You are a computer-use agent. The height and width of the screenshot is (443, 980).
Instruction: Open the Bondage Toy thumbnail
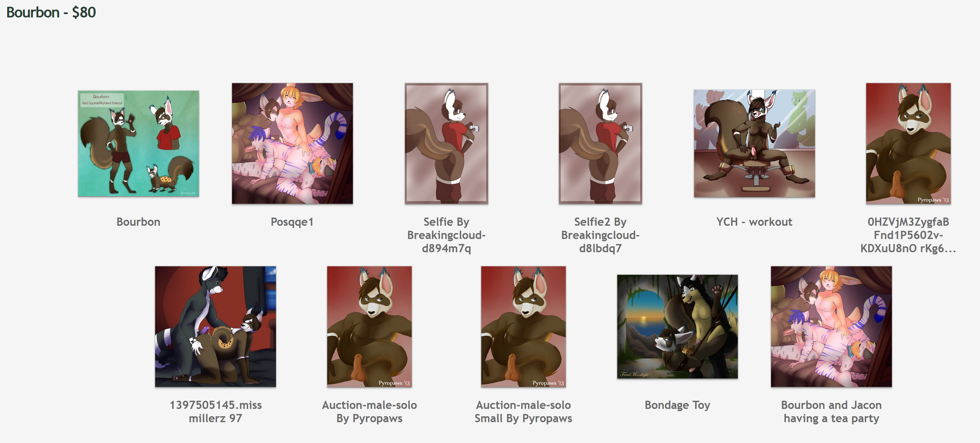pos(678,327)
